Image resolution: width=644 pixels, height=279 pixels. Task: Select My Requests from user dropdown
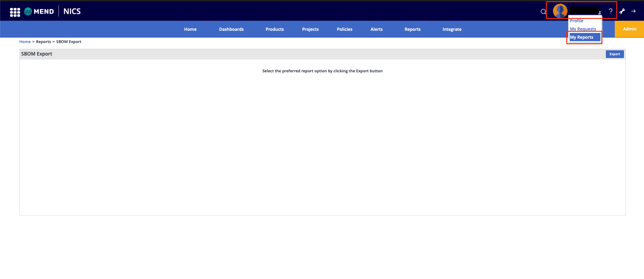point(583,29)
